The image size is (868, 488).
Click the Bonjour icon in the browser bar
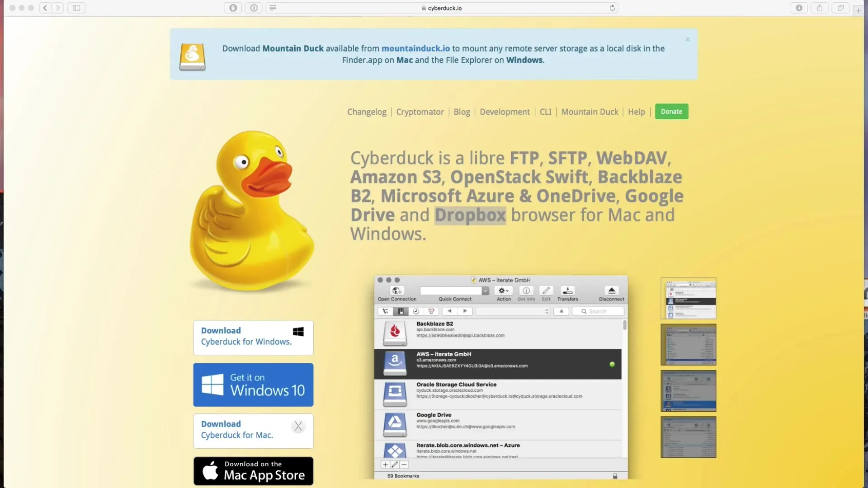pos(431,311)
